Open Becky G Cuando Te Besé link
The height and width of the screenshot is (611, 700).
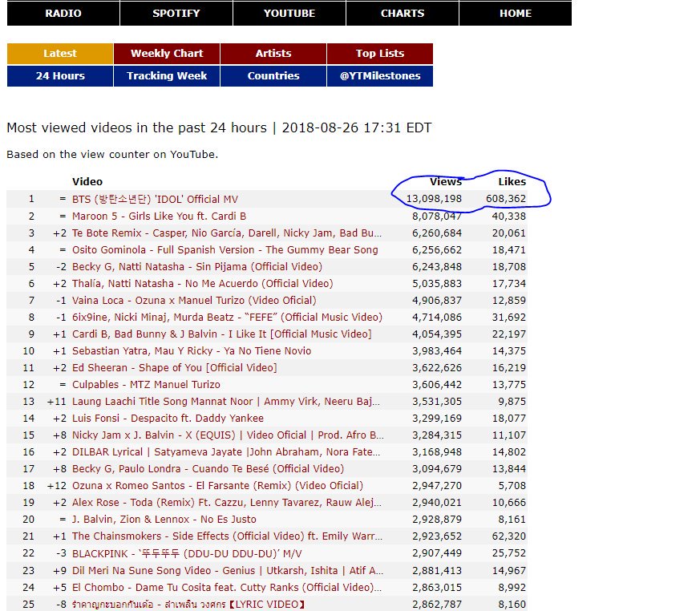tap(208, 469)
